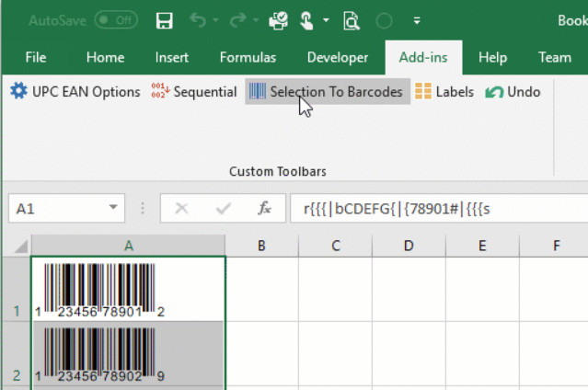Go to the Developer tab
The image size is (588, 390).
(338, 57)
